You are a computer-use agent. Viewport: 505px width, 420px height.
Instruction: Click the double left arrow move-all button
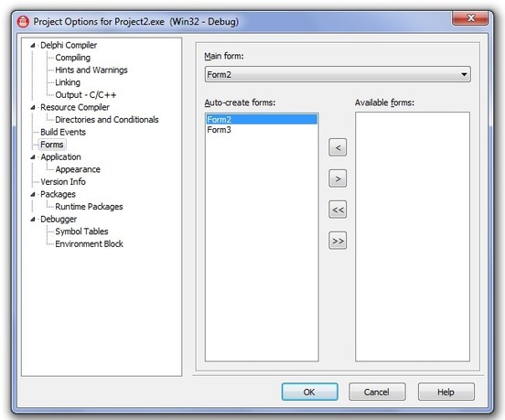tap(338, 210)
